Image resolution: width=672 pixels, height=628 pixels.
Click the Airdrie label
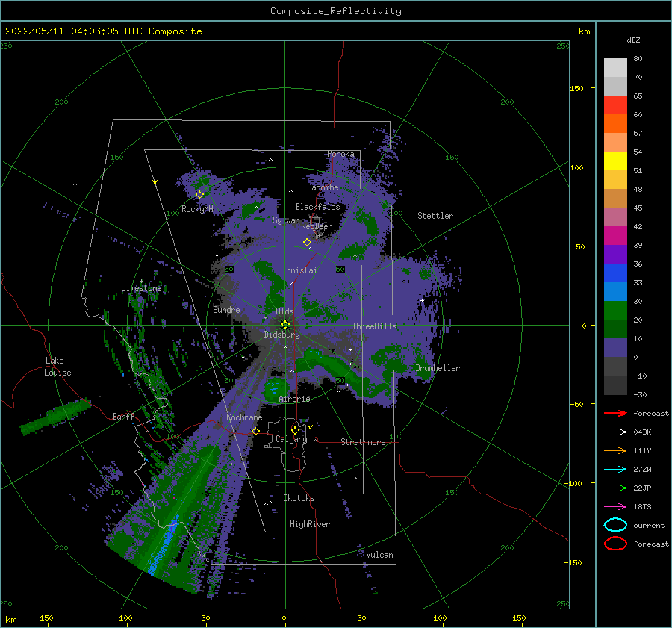point(294,399)
